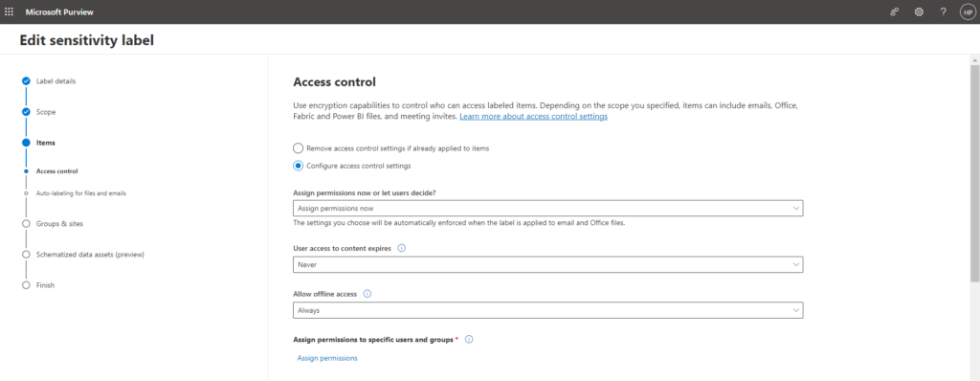Open the offline access Always dropdown
Screen dimensions: 980x381
(x=547, y=310)
